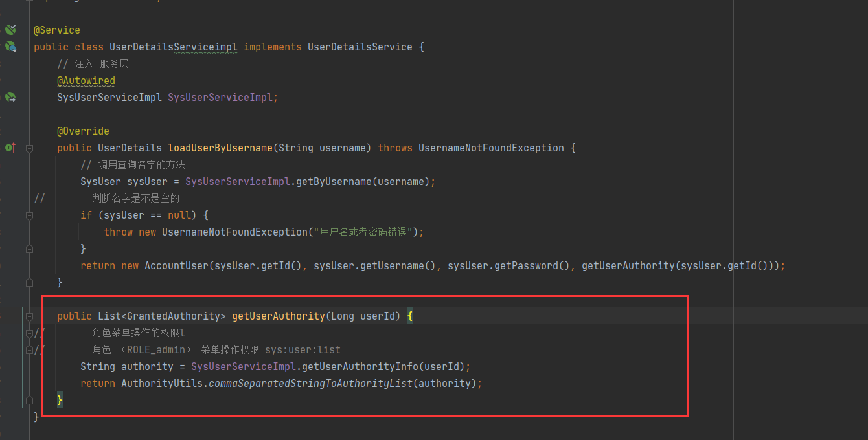Click the @Service annotation
Image resolution: width=868 pixels, height=440 pixels.
pyautogui.click(x=57, y=30)
